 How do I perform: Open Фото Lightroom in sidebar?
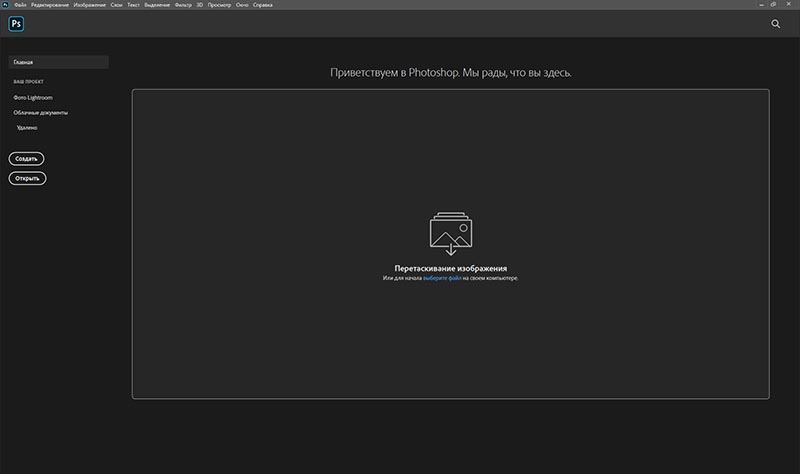point(33,97)
